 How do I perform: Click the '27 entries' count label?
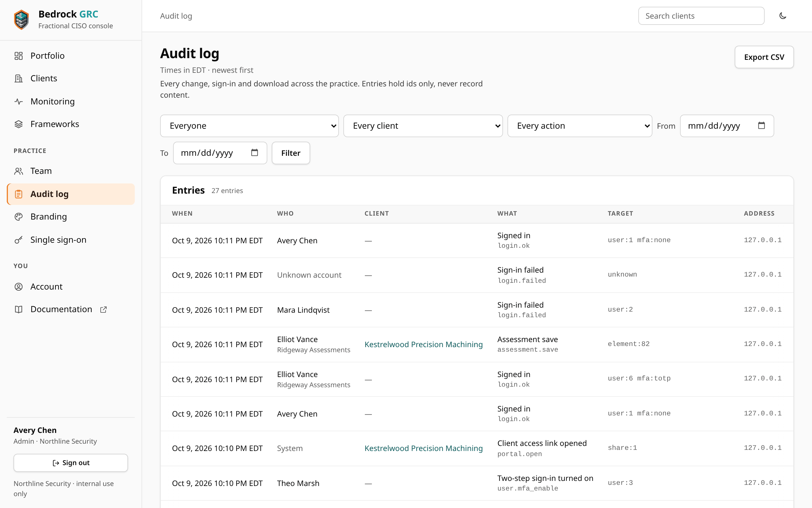point(227,191)
